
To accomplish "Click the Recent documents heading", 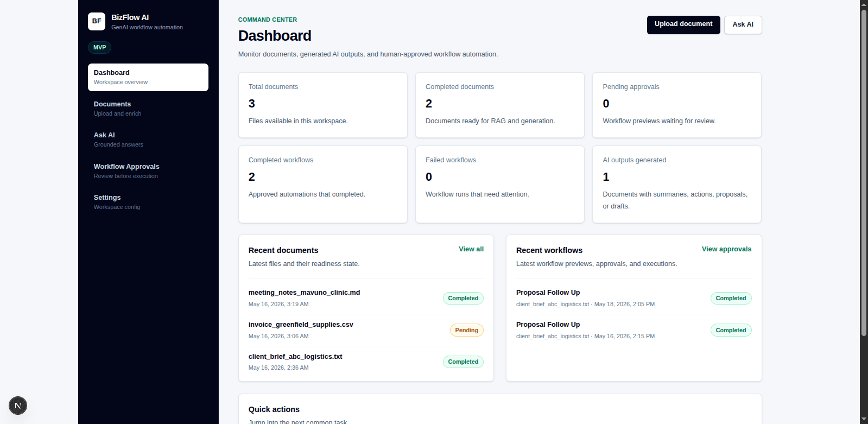I will (283, 250).
